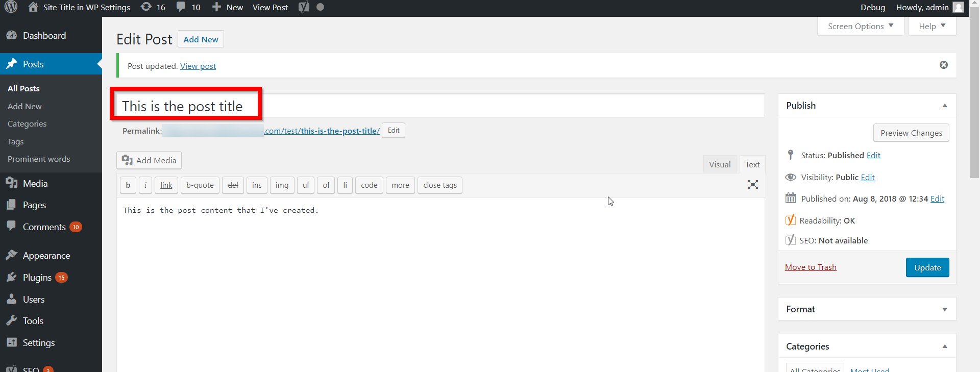Click the Update button

(x=927, y=267)
